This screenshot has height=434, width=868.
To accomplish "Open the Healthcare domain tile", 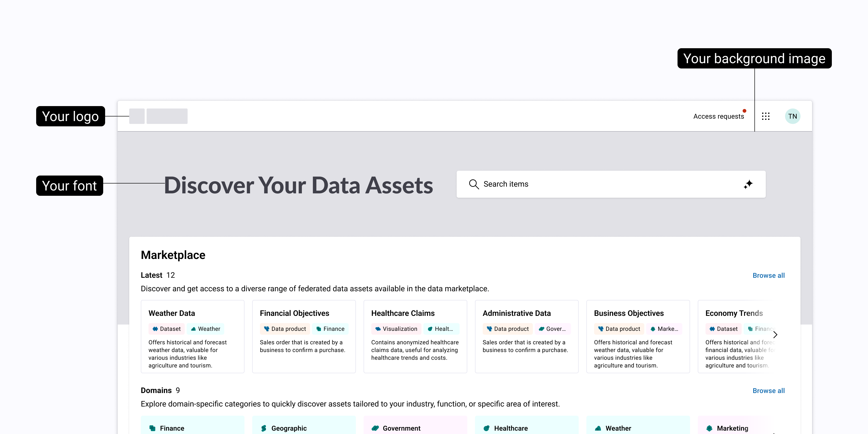I will tap(527, 425).
